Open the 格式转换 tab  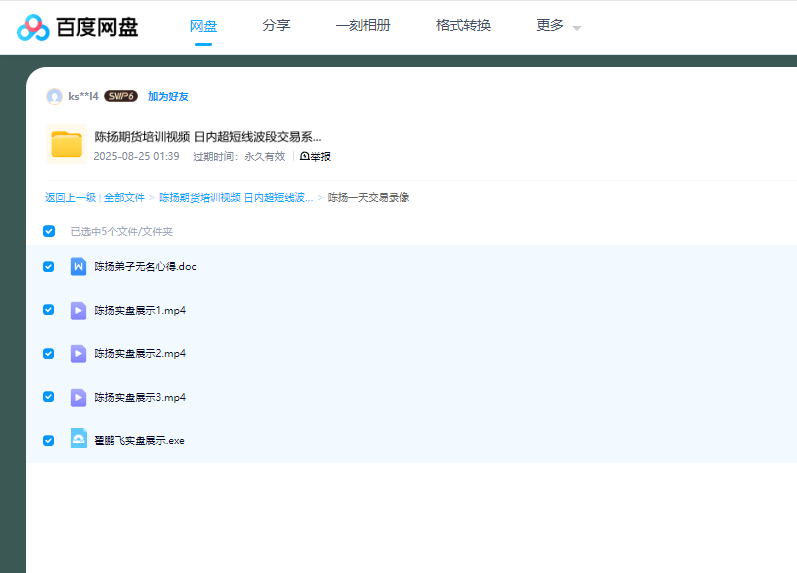463,25
